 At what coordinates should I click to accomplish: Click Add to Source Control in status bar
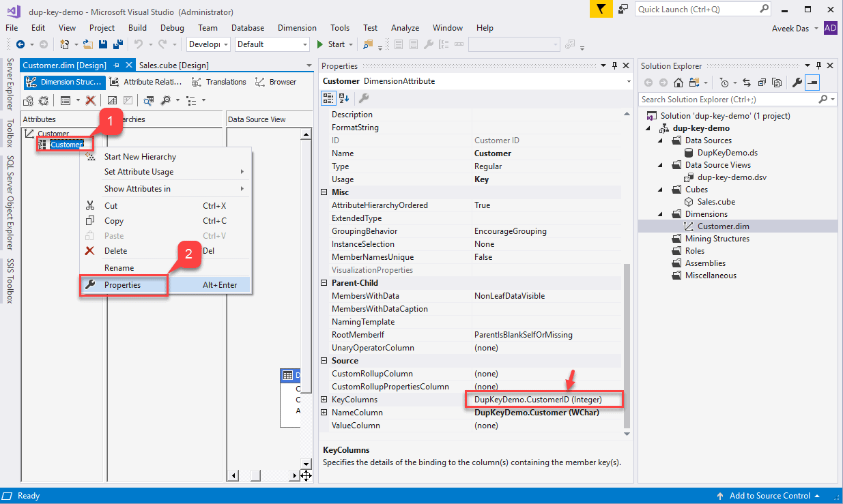(769, 496)
